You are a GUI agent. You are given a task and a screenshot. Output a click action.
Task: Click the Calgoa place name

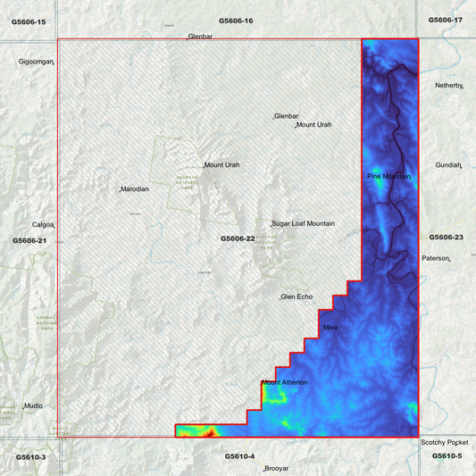point(43,225)
